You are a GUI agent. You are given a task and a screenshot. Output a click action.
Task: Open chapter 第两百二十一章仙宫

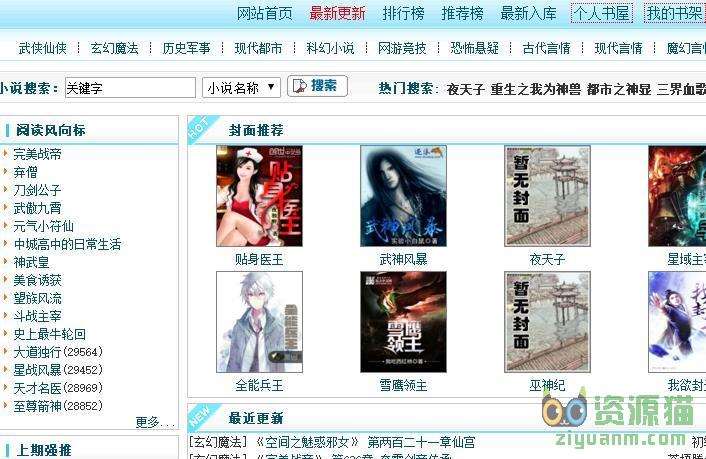pos(421,442)
